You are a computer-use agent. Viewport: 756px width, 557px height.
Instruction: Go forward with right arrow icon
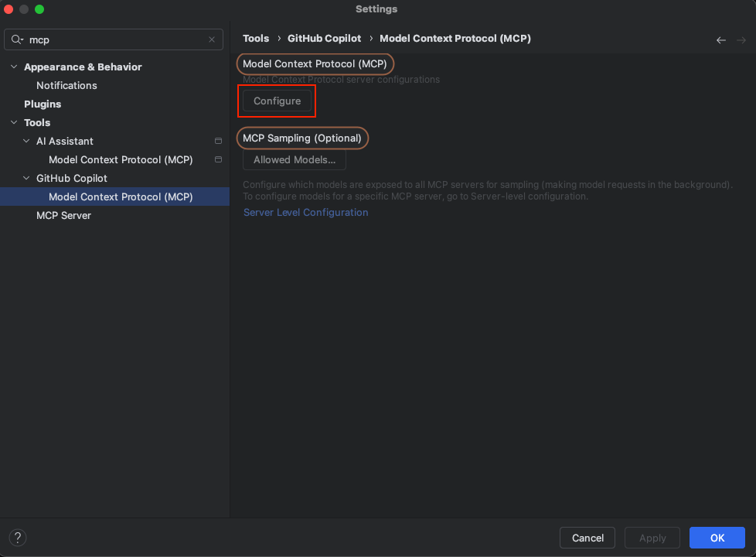(x=741, y=40)
